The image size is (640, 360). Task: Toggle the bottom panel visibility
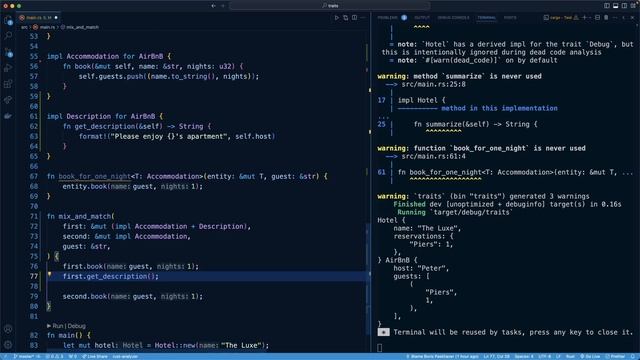[616, 6]
